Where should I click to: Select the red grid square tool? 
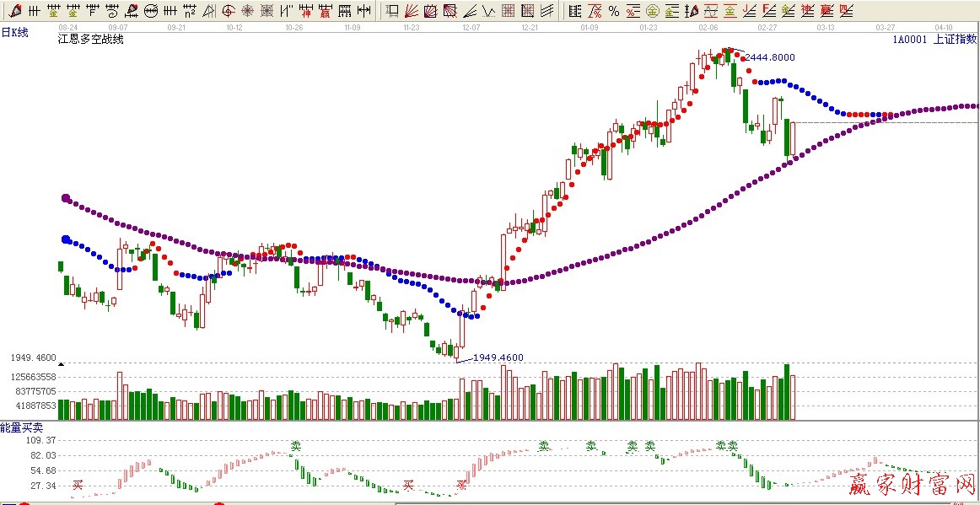(x=508, y=11)
